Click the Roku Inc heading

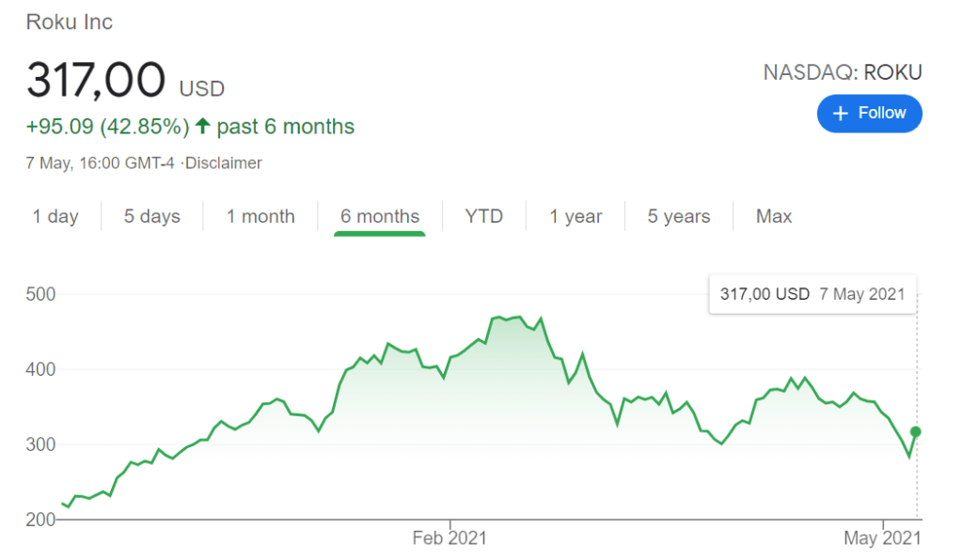(x=69, y=22)
